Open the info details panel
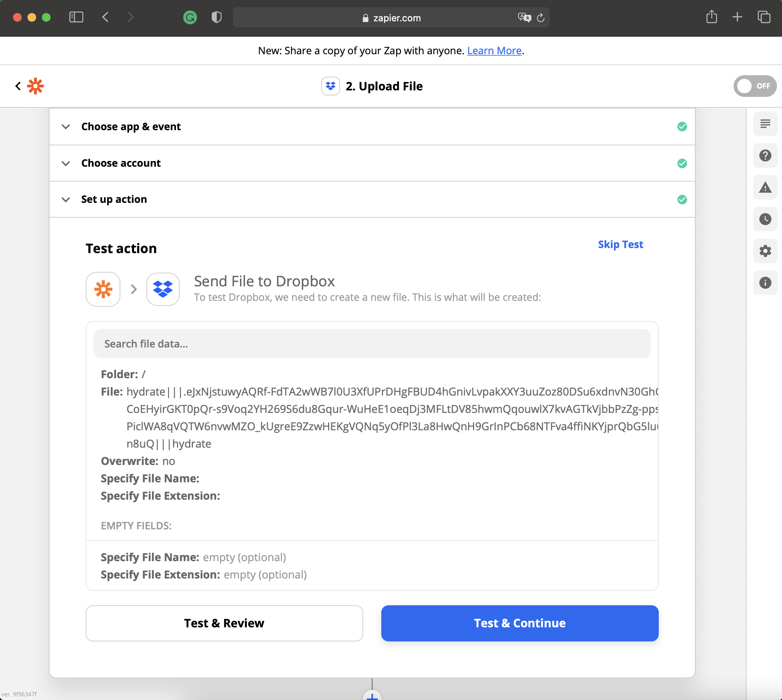The width and height of the screenshot is (782, 700). click(x=765, y=283)
